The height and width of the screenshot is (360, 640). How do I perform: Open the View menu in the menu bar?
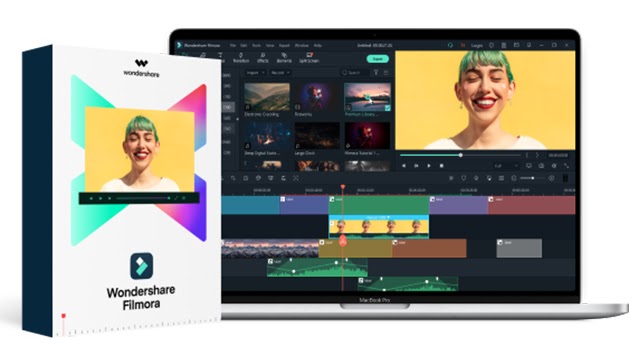click(x=270, y=45)
